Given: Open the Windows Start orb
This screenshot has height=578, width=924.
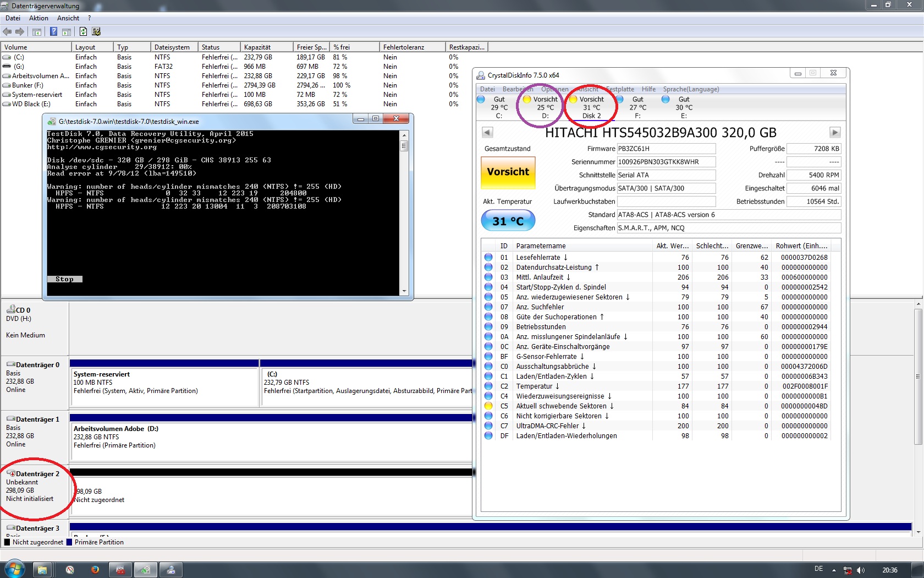Looking at the screenshot, I should click(14, 569).
